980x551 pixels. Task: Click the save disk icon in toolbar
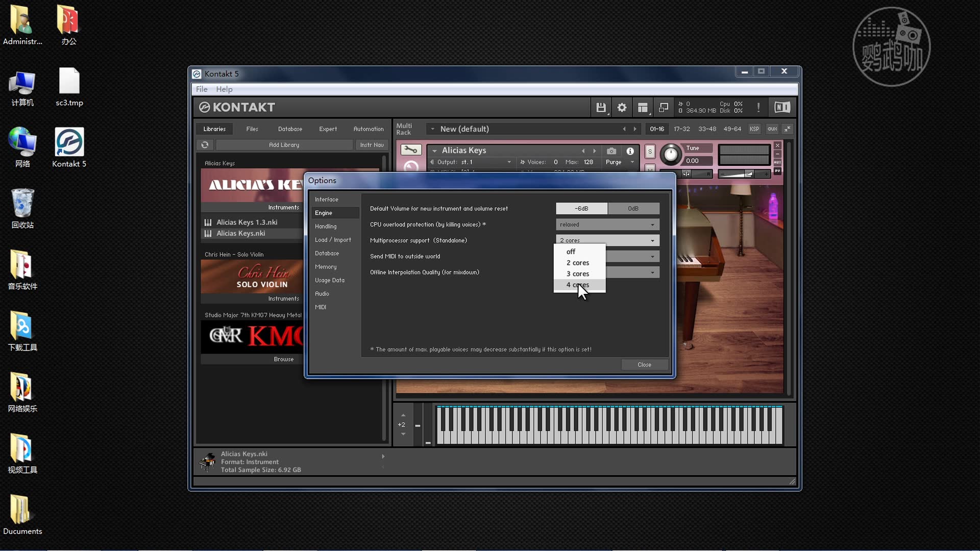point(601,107)
